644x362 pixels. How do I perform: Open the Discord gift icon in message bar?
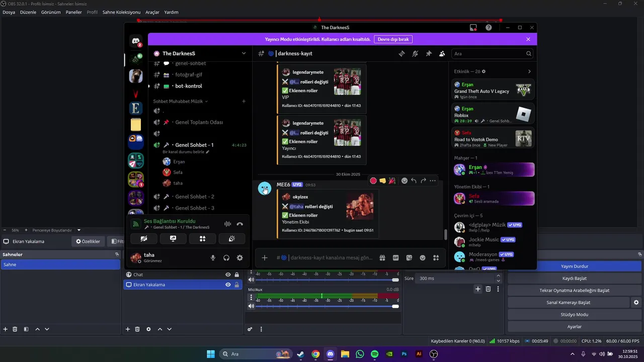pyautogui.click(x=382, y=258)
